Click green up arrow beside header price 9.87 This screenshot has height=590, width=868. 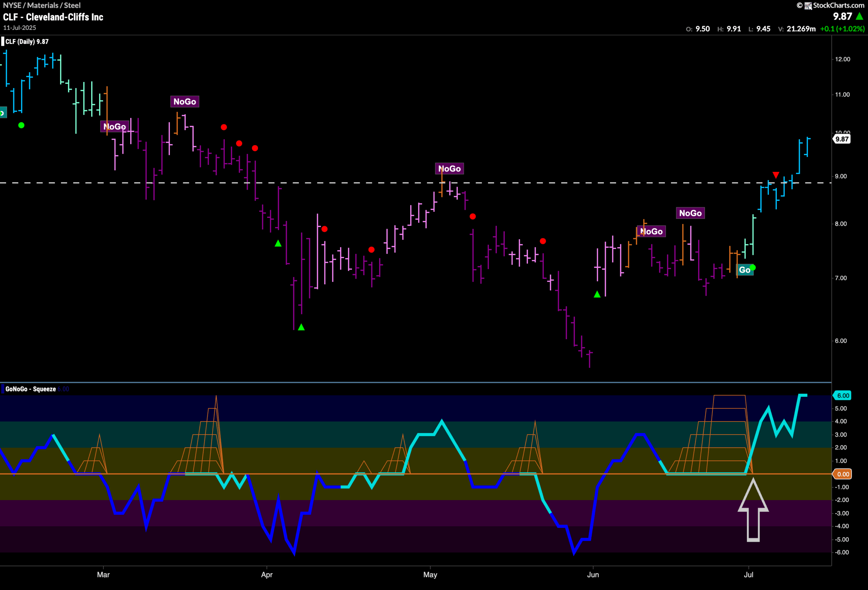click(x=860, y=16)
